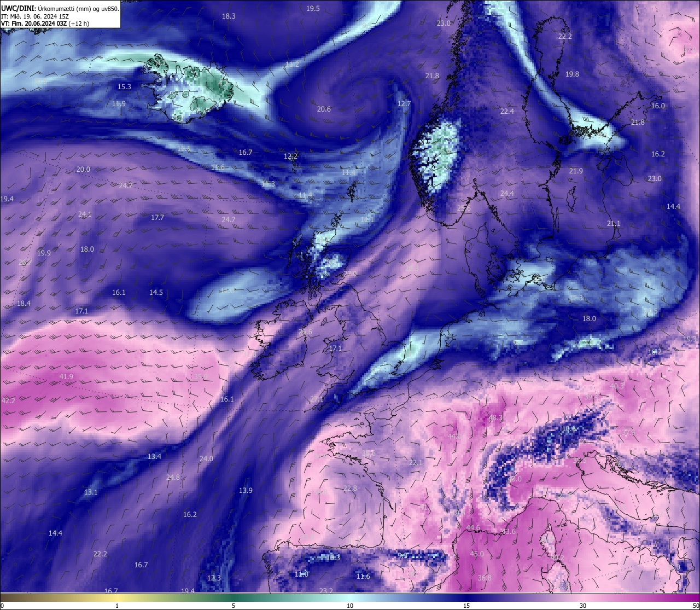Screen dimensions: 700x610
Task: Click the 40.3 value label on the map
Action: [x=617, y=386]
